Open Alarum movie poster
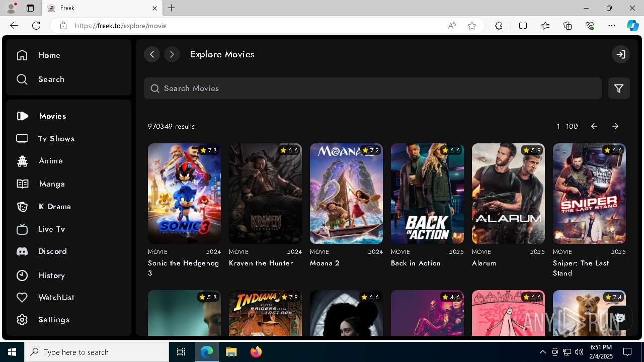This screenshot has width=644, height=362. pos(508,194)
